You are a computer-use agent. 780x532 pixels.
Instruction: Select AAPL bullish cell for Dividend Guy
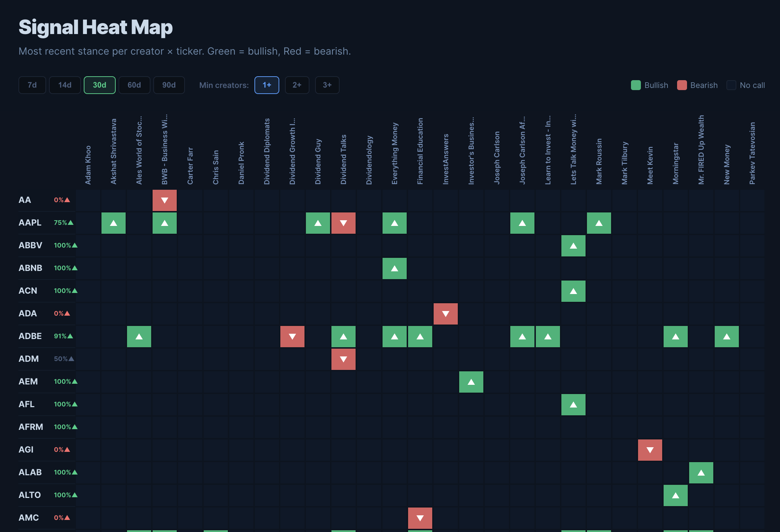click(x=318, y=223)
